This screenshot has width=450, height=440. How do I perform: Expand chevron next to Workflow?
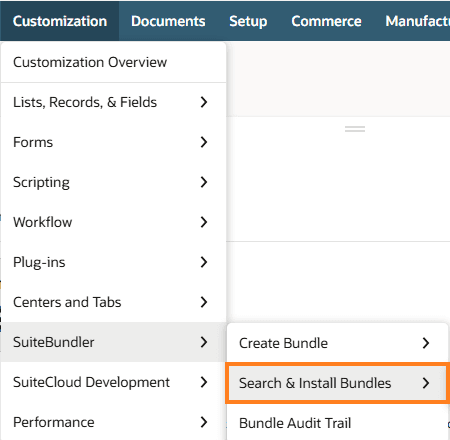pos(204,222)
